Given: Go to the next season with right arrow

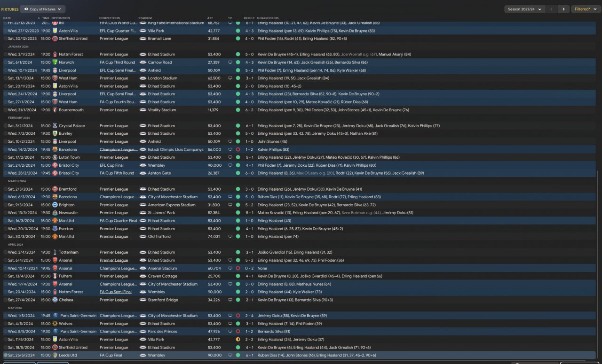Looking at the screenshot, I should [x=564, y=9].
